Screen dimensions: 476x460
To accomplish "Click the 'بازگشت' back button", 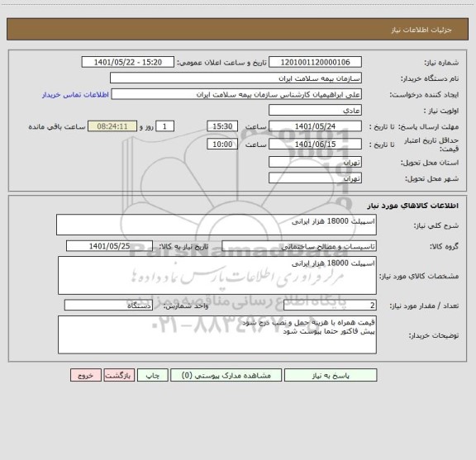I will click(119, 375).
